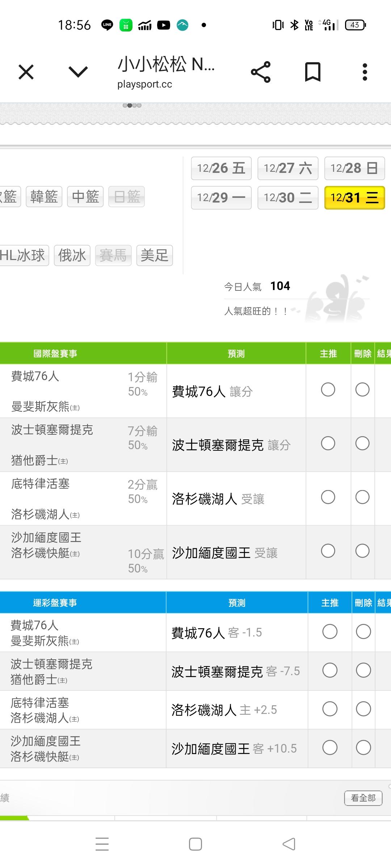
Task: Select 刪除 radio for 沙加緬度國王 客 +10.5
Action: 363,748
